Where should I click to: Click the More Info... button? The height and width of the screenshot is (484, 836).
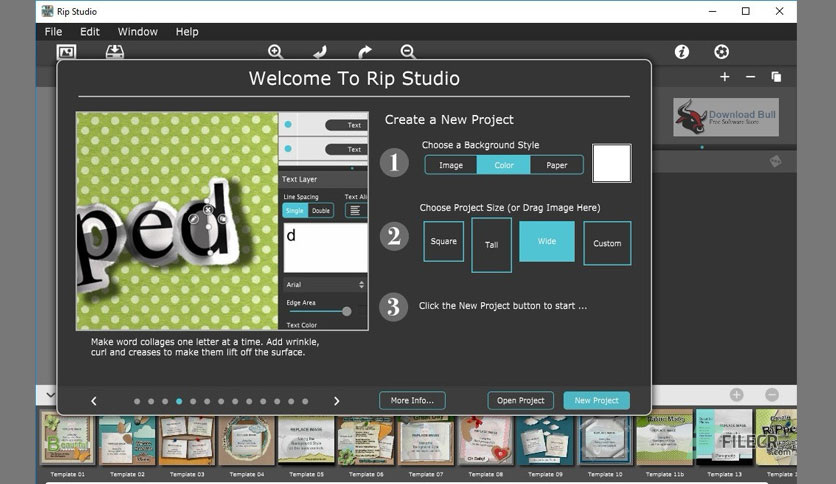point(412,400)
